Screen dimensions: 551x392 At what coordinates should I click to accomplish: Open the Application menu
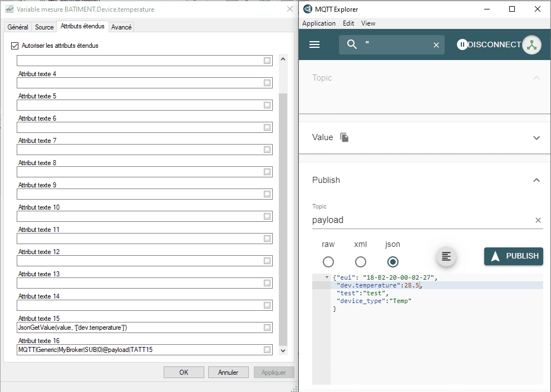click(318, 23)
